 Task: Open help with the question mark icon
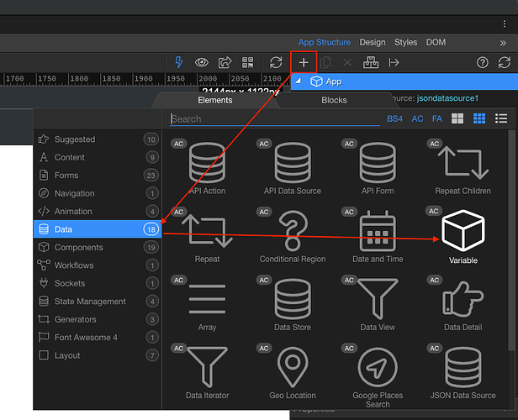coord(483,62)
